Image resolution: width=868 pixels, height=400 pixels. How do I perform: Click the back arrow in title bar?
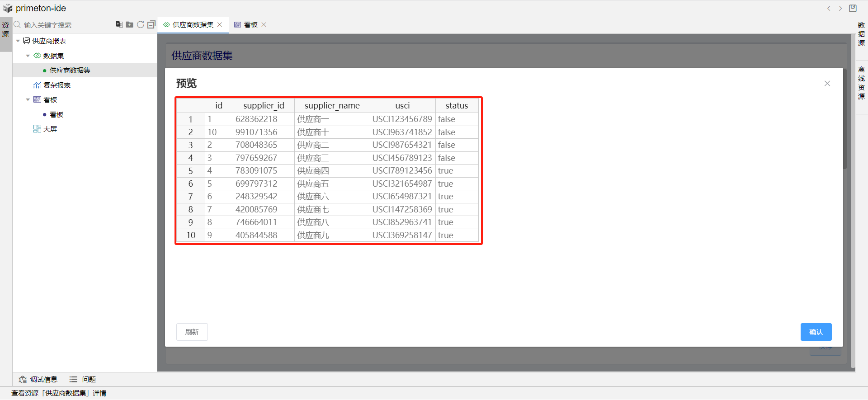pos(829,8)
